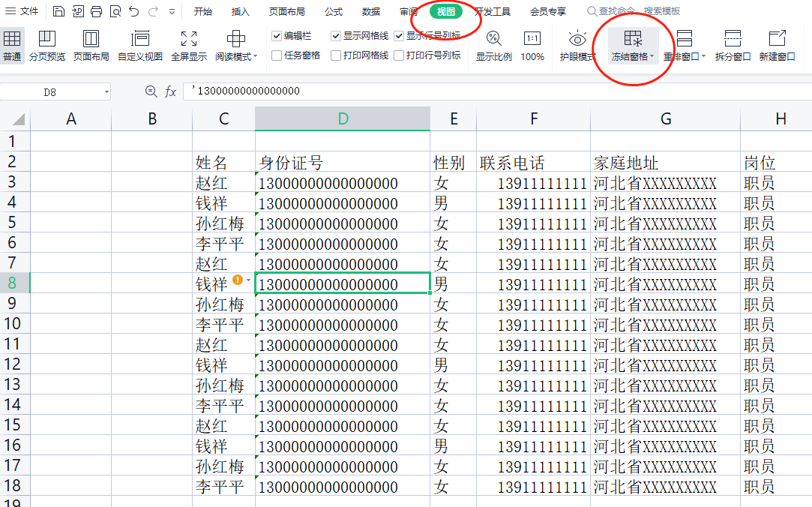Click the 性别 header cell
Screen dimensions: 812x507
point(453,162)
